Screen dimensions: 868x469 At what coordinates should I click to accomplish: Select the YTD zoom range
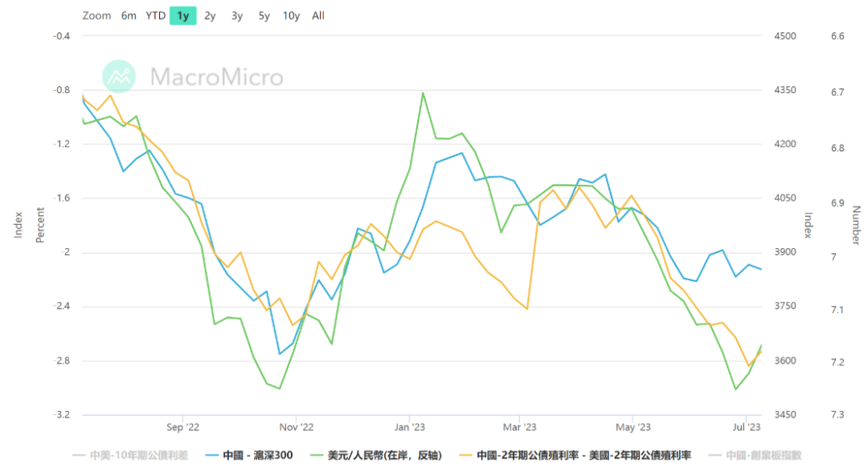coord(156,16)
